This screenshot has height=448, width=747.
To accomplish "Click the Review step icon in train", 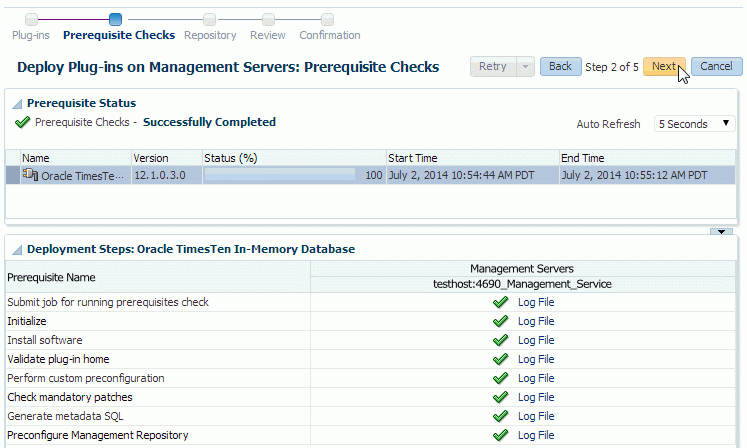I will click(268, 19).
